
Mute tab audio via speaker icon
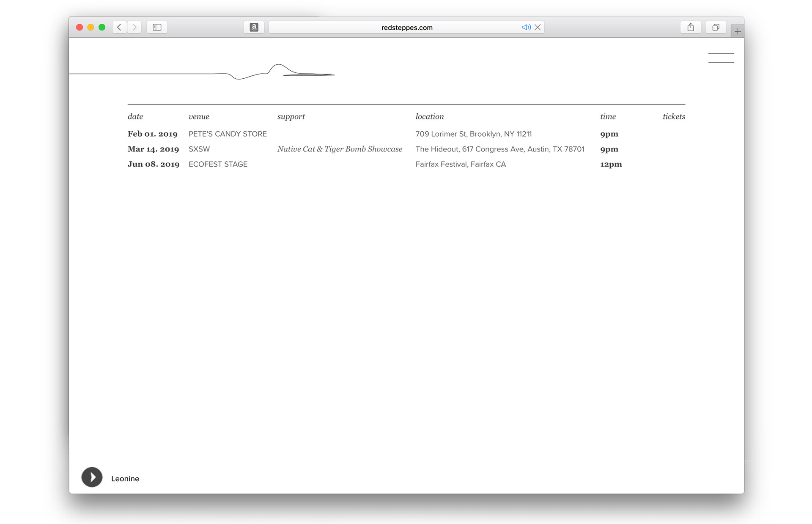526,27
